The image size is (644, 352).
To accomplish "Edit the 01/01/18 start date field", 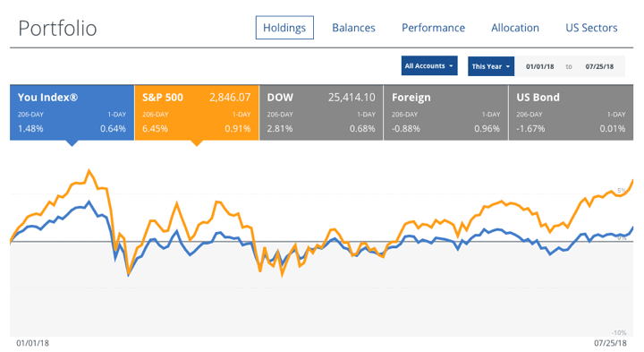I will click(x=539, y=66).
